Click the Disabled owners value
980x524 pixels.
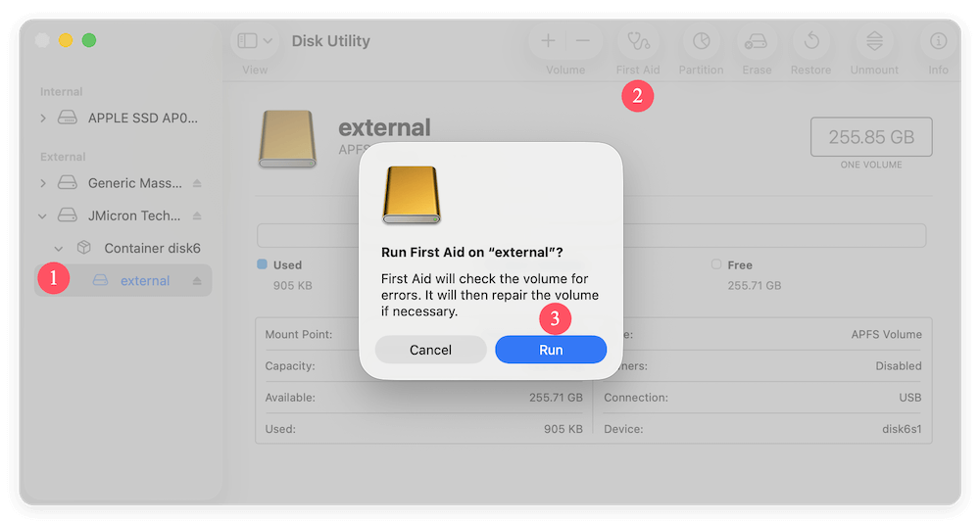coord(898,366)
